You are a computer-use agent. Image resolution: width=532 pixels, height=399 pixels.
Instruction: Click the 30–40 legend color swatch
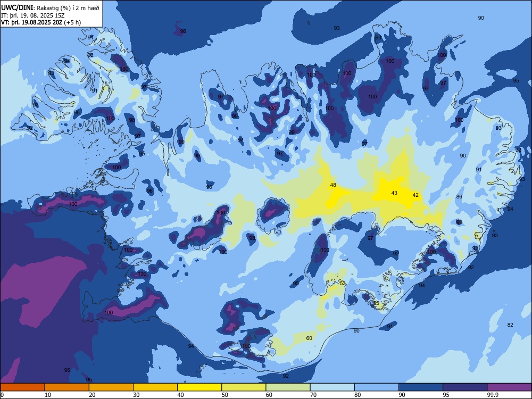pos(155,387)
